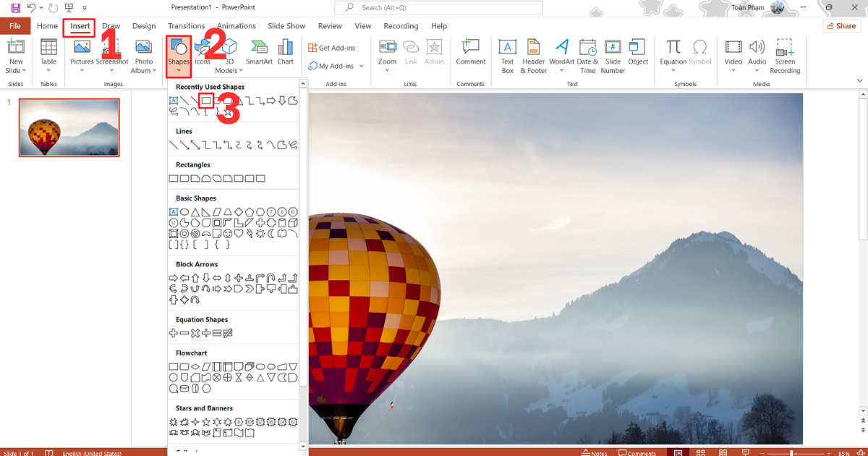Click Get Add-ins
Screen dimensions: 868x456
[x=333, y=47]
